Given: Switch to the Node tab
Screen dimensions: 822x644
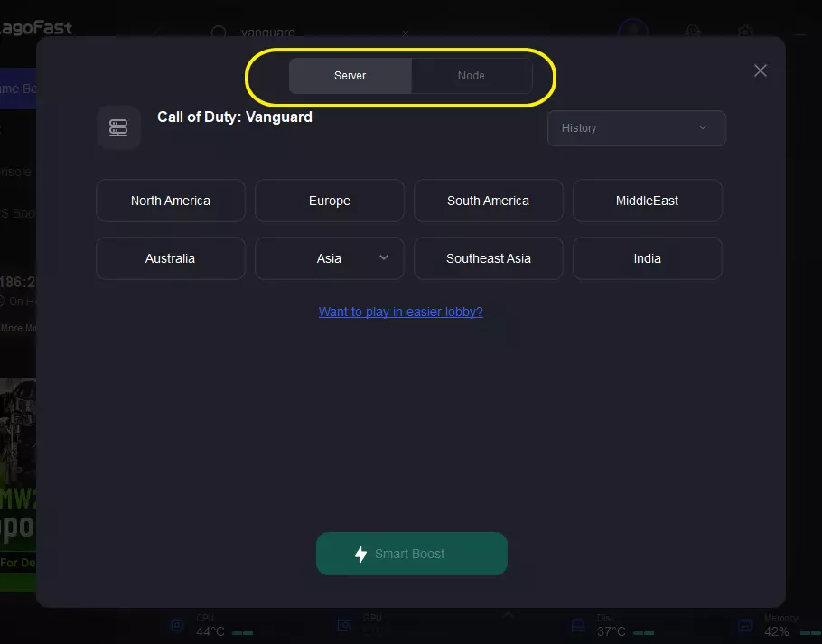Looking at the screenshot, I should coord(471,76).
